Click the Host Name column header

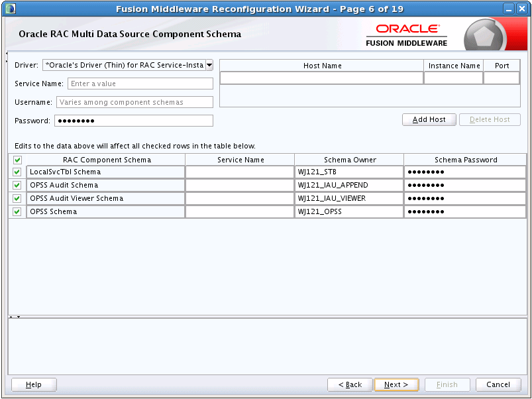click(x=322, y=66)
